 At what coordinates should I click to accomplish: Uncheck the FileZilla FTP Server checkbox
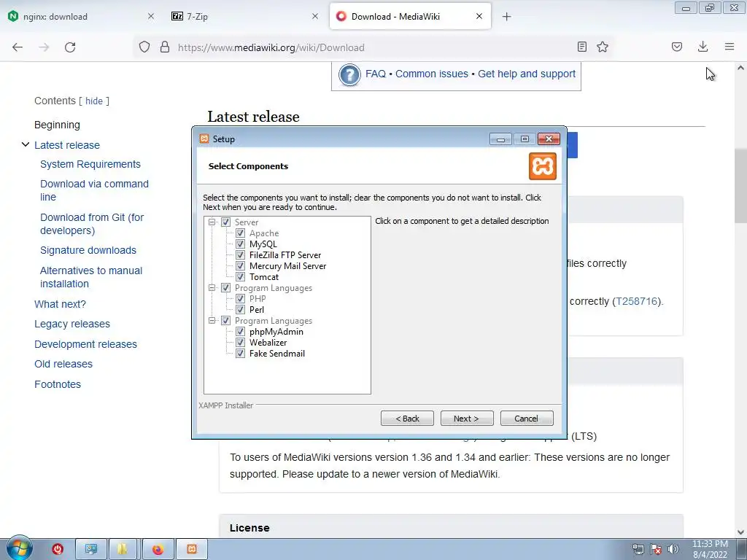coord(240,254)
